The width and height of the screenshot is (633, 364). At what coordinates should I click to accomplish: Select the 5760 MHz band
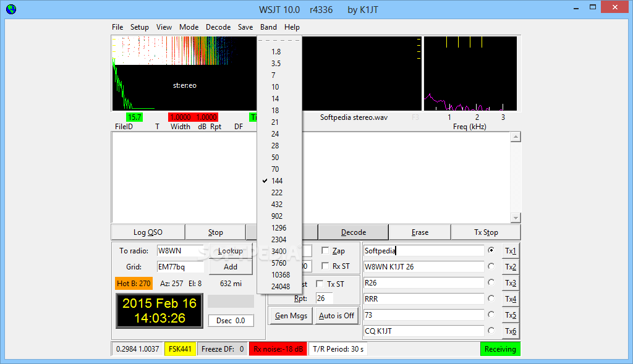279,263
